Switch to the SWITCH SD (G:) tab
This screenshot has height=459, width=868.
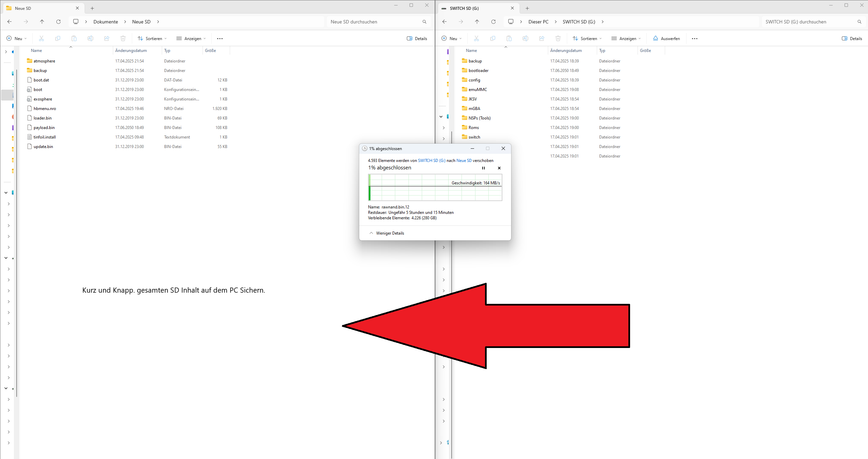coord(464,8)
